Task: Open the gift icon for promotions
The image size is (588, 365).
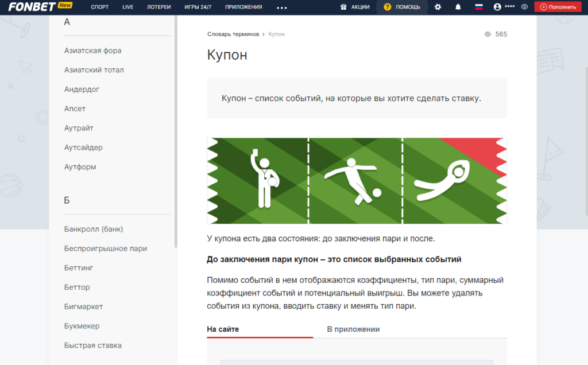Action: [343, 7]
